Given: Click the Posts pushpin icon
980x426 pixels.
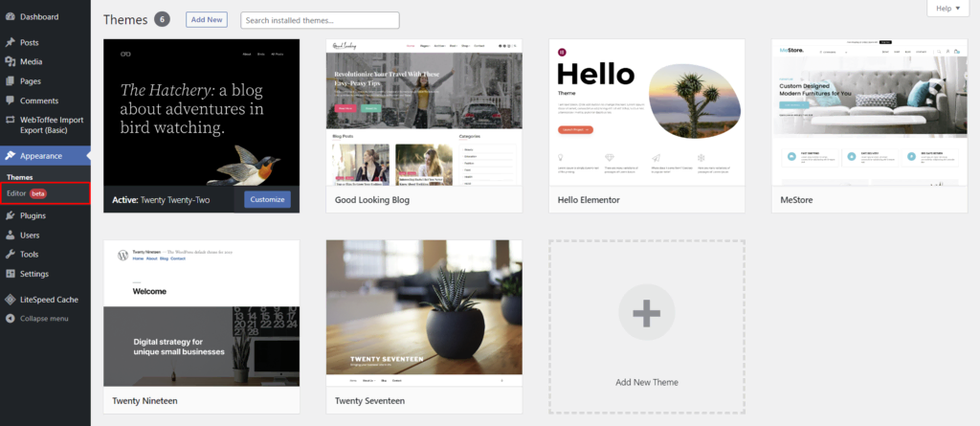Looking at the screenshot, I should (x=10, y=42).
